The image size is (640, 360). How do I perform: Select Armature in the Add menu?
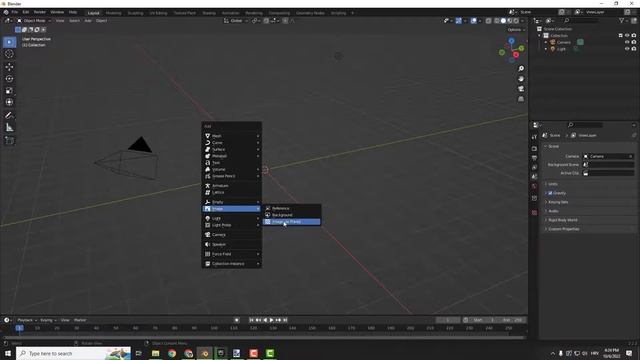click(x=231, y=186)
